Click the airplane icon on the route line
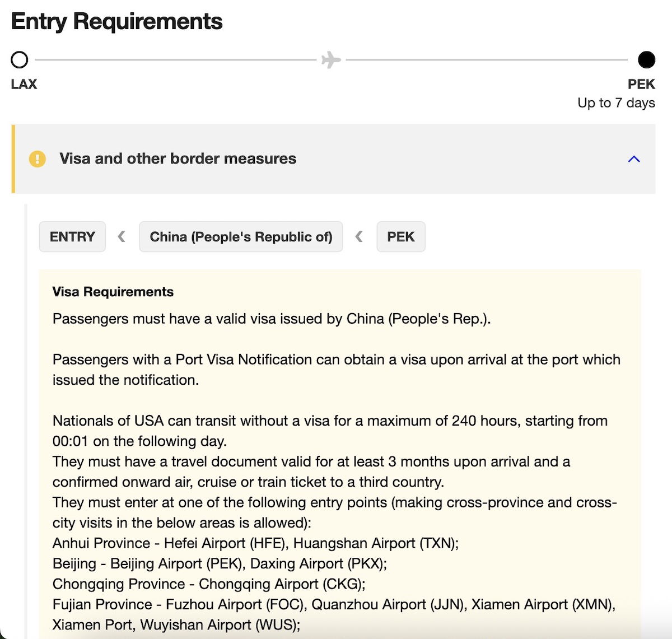Screen dimensions: 672x639 [x=331, y=59]
